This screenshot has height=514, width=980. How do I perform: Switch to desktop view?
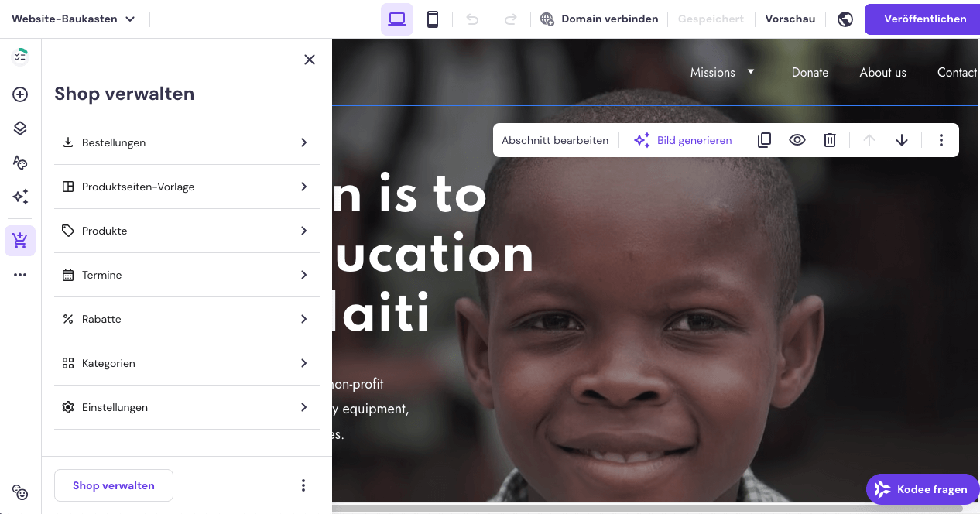click(397, 19)
